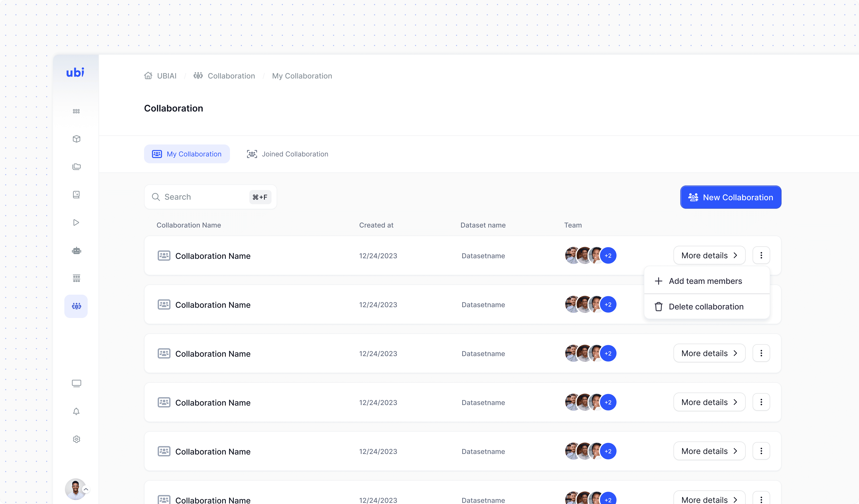The width and height of the screenshot is (859, 504).
Task: Click the New Collaboration button
Action: tap(731, 197)
